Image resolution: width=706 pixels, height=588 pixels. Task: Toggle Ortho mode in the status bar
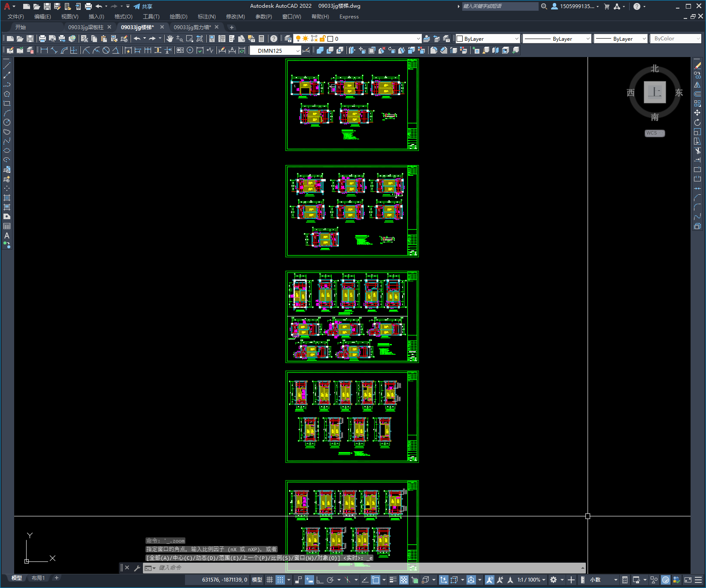320,580
